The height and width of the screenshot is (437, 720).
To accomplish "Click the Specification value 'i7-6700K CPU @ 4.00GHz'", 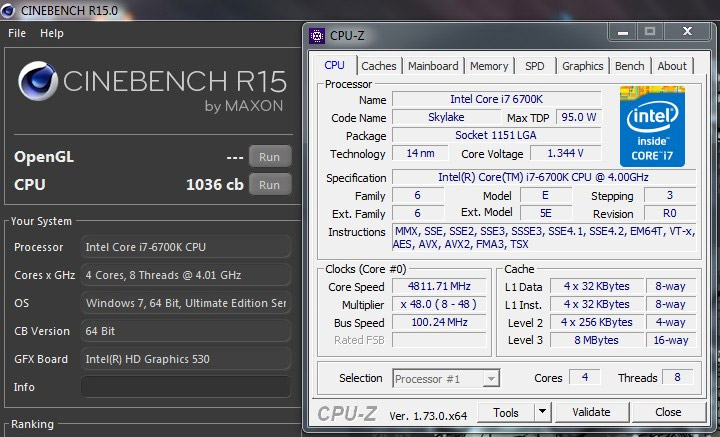I will point(544,177).
